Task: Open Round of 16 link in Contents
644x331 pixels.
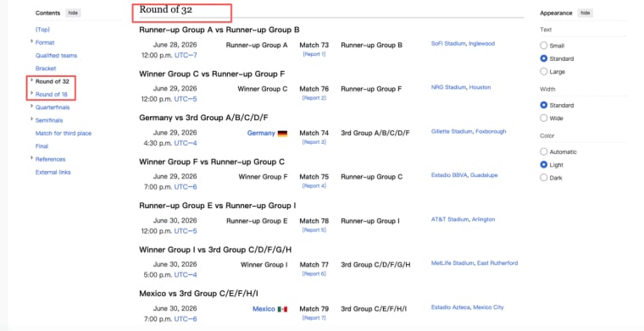Action: pos(52,94)
